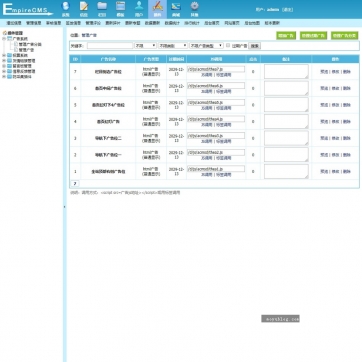Image resolution: width=362 pixels, height=362 pixels.
Task: Click the 搜索 search button
Action: (x=254, y=46)
